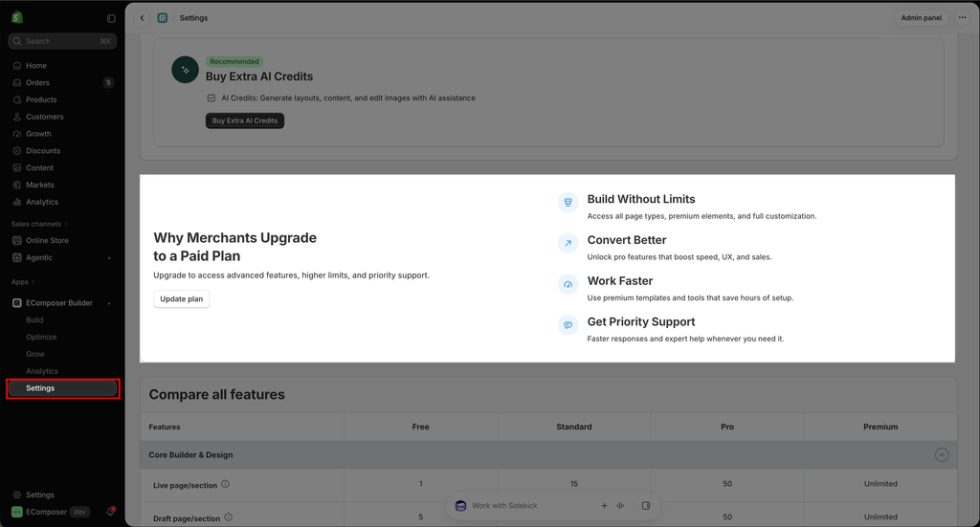Click the AI credits sparkle icon
980x527 pixels.
pyautogui.click(x=185, y=70)
